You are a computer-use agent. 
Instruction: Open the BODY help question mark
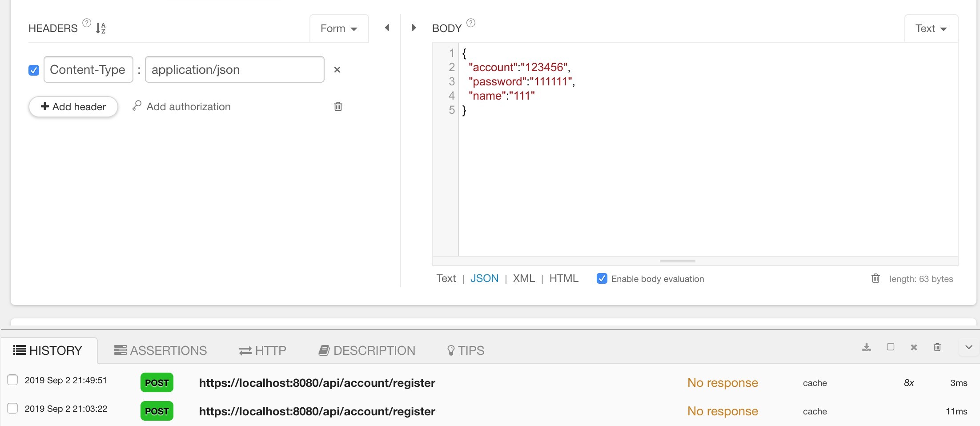click(471, 23)
